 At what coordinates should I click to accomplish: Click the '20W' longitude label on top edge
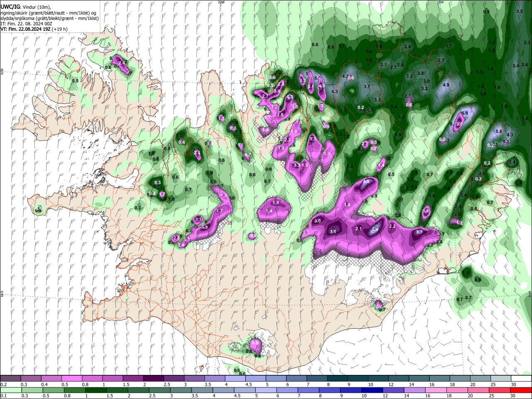pos(222,2)
